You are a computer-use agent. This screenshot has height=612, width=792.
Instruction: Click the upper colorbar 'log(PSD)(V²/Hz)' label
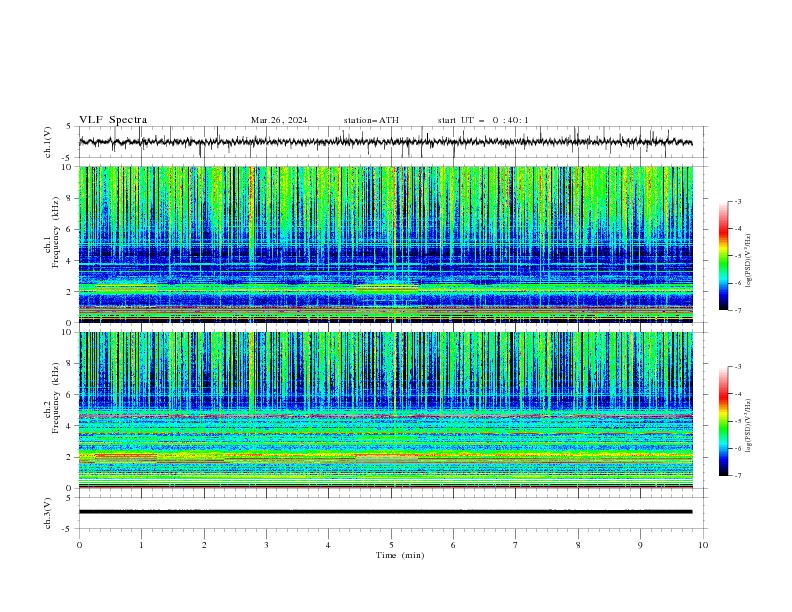(x=748, y=261)
